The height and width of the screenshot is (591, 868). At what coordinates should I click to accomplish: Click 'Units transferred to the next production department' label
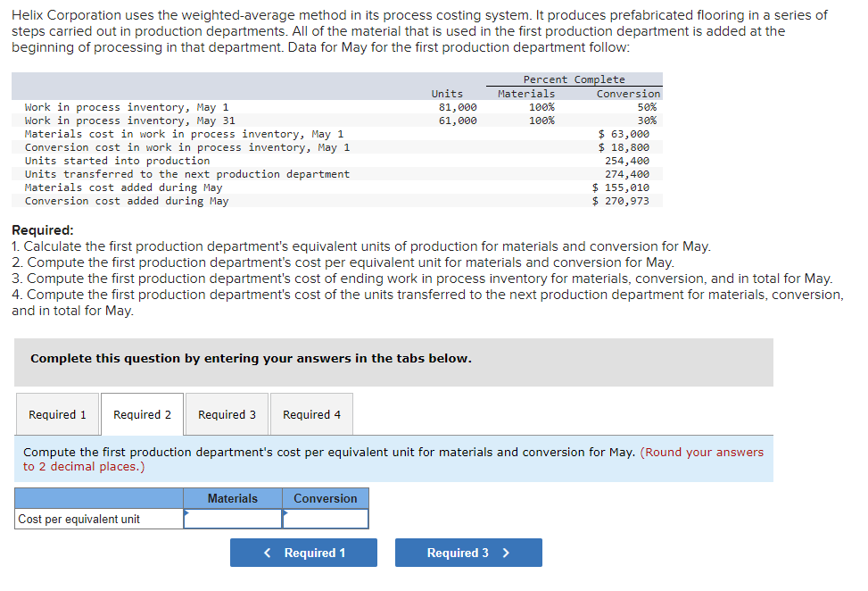click(187, 174)
